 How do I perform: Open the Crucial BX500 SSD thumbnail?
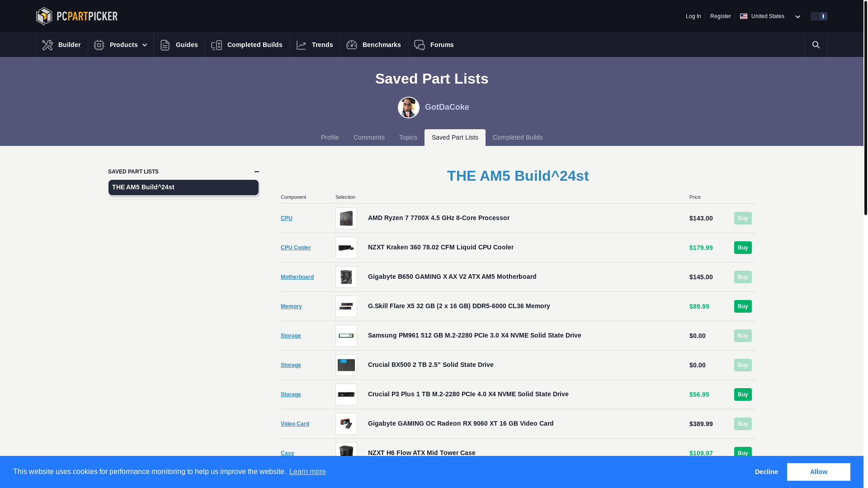(346, 365)
